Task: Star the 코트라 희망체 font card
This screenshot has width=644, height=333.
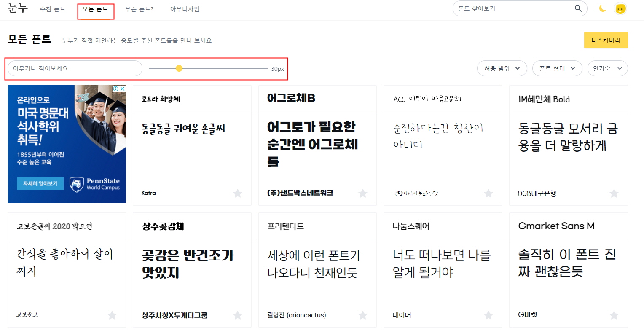Action: tap(238, 193)
